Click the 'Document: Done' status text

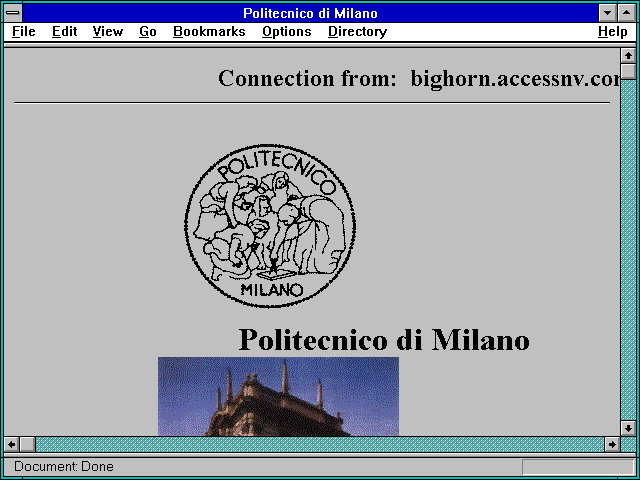pos(64,467)
